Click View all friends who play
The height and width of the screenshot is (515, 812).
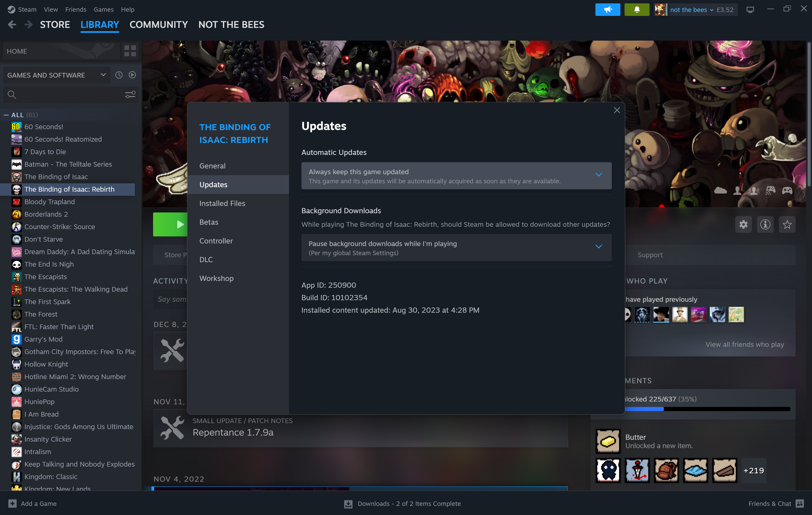point(745,344)
